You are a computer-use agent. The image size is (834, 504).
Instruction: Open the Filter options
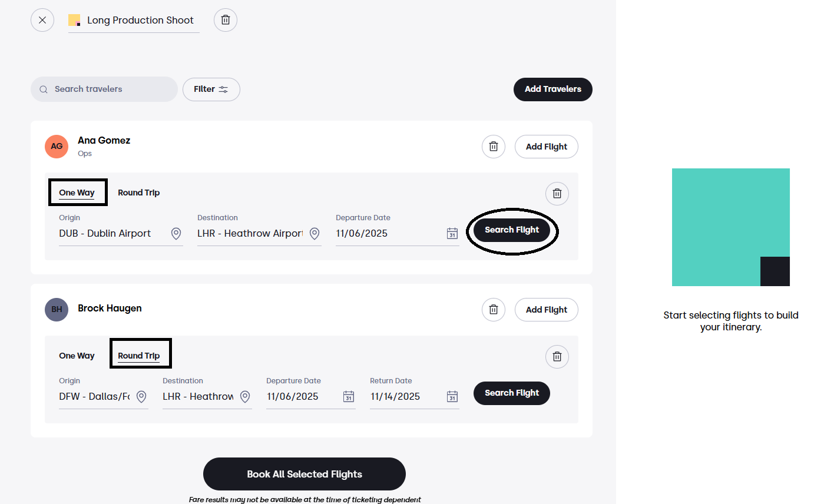211,89
